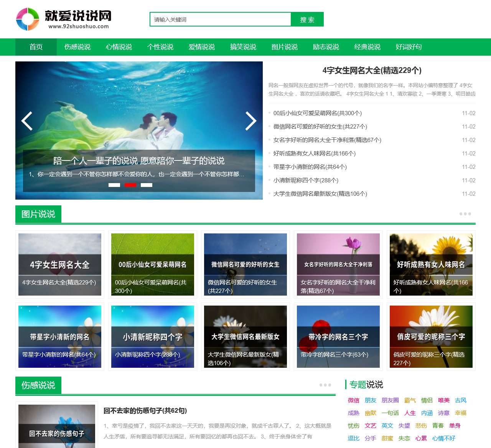491x448 pixels.
Task: Open the 搞笑说说 navigation menu item
Action: (243, 47)
